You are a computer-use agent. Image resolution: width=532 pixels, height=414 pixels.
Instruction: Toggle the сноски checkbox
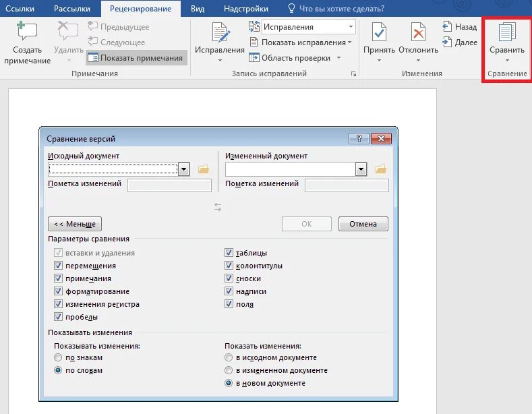point(229,278)
